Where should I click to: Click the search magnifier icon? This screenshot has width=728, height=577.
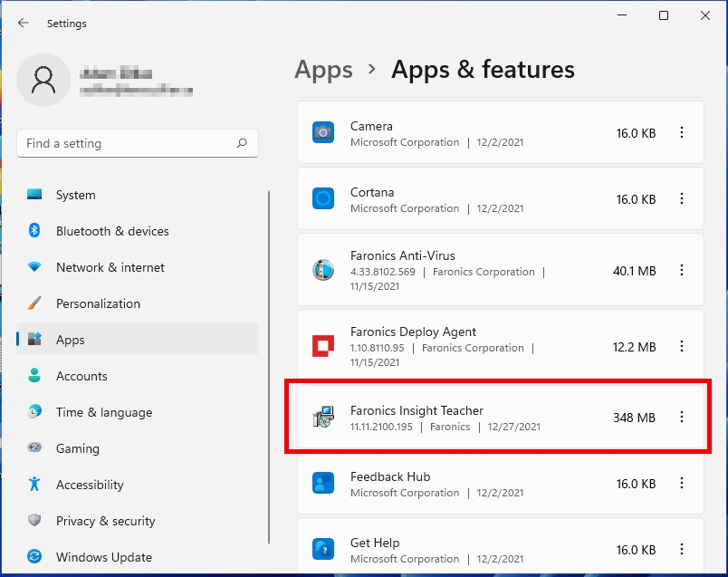point(242,143)
